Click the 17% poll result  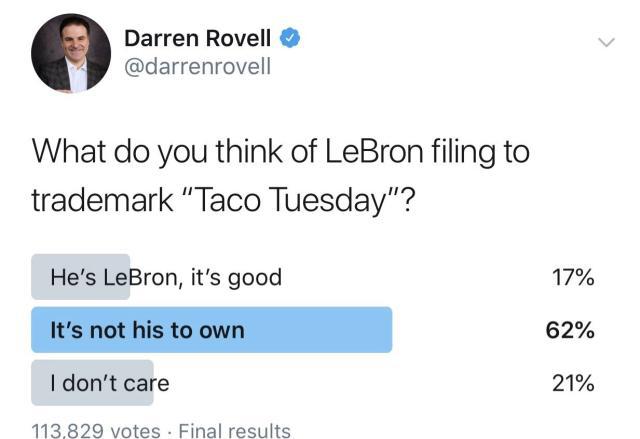coord(573,277)
